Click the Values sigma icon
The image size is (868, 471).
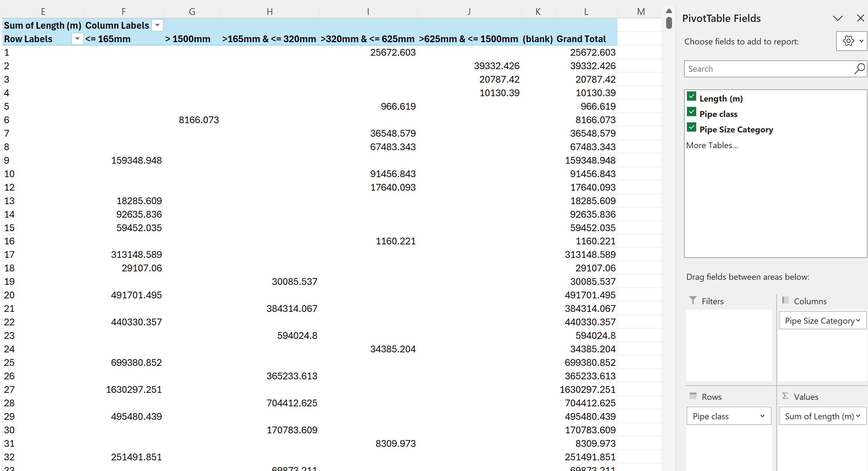(x=785, y=396)
